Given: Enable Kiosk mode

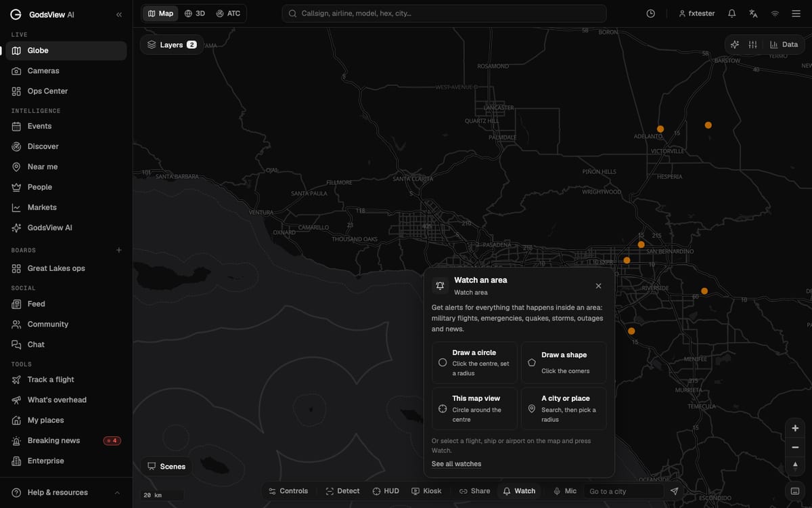Looking at the screenshot, I should 426,491.
